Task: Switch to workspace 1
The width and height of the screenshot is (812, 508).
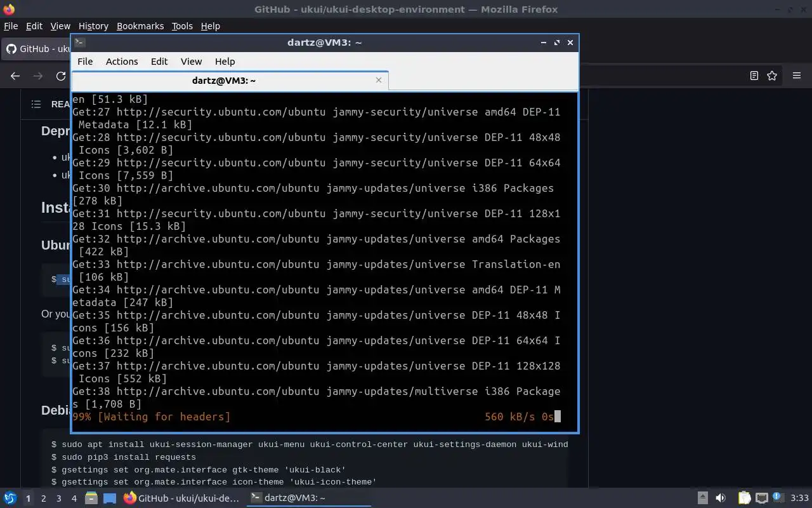Action: click(x=28, y=498)
